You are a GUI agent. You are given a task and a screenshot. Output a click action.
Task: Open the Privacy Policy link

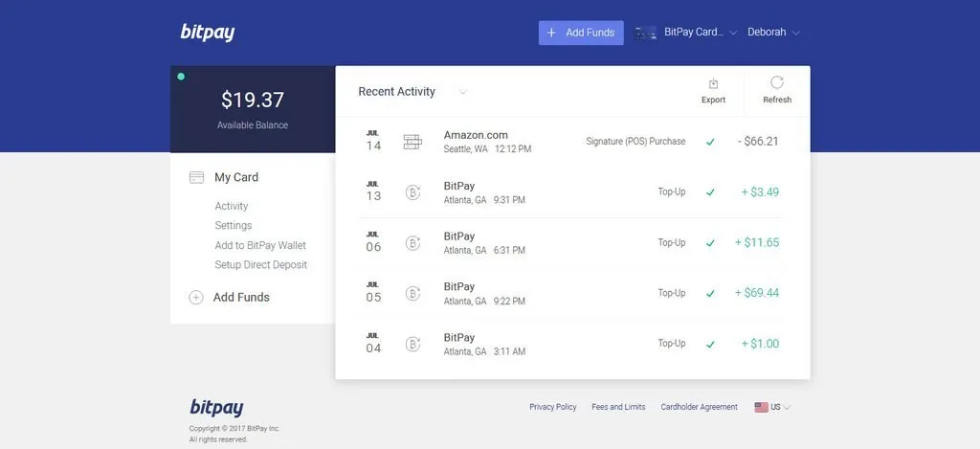click(x=553, y=407)
